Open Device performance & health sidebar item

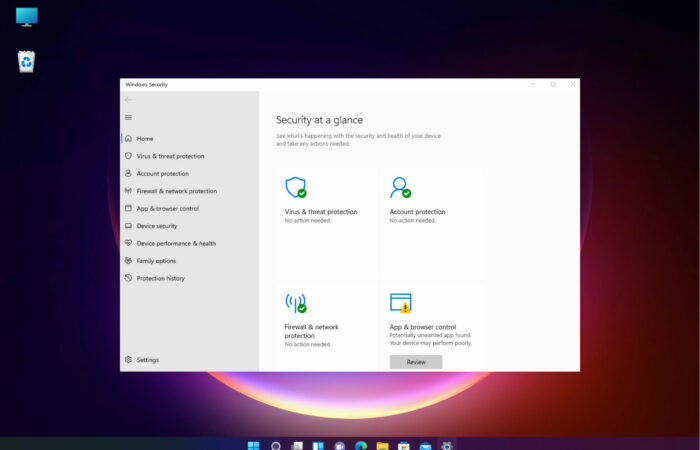[x=190, y=243]
